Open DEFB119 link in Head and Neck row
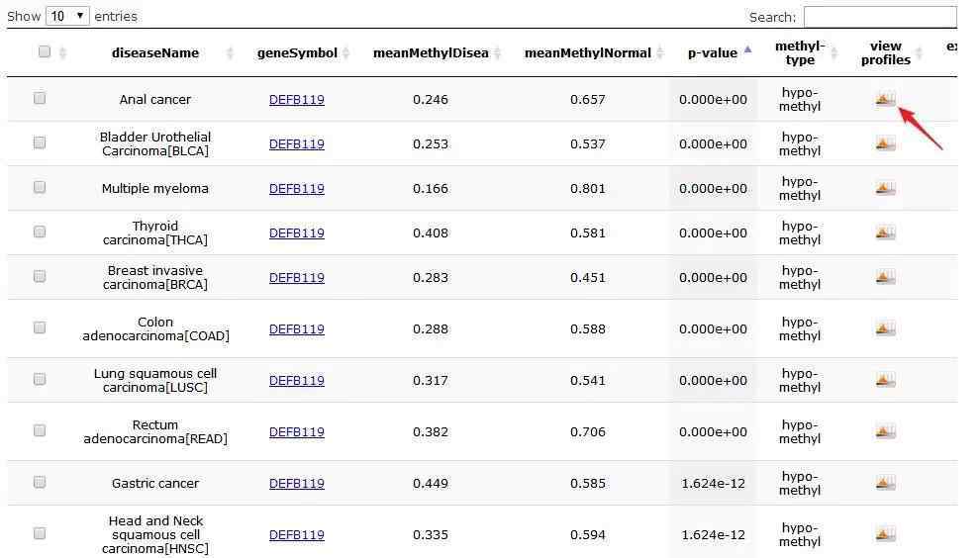This screenshot has width=980, height=558. pos(296,534)
